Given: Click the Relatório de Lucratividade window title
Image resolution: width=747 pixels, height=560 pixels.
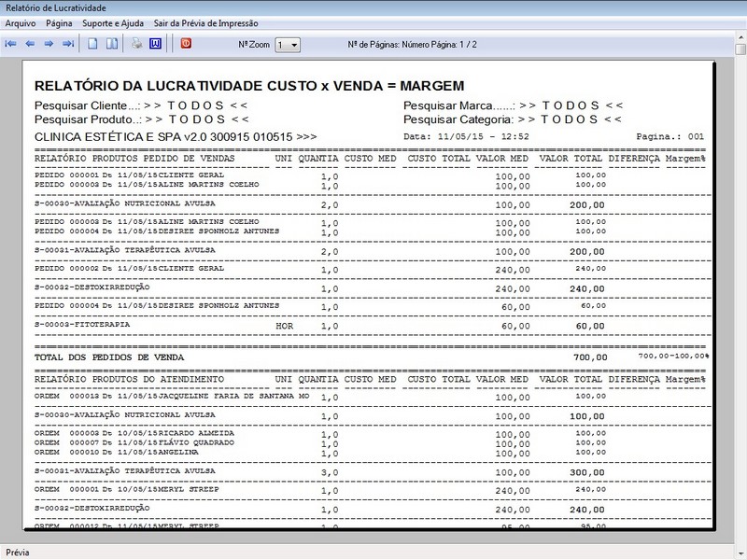Looking at the screenshot, I should click(56, 8).
